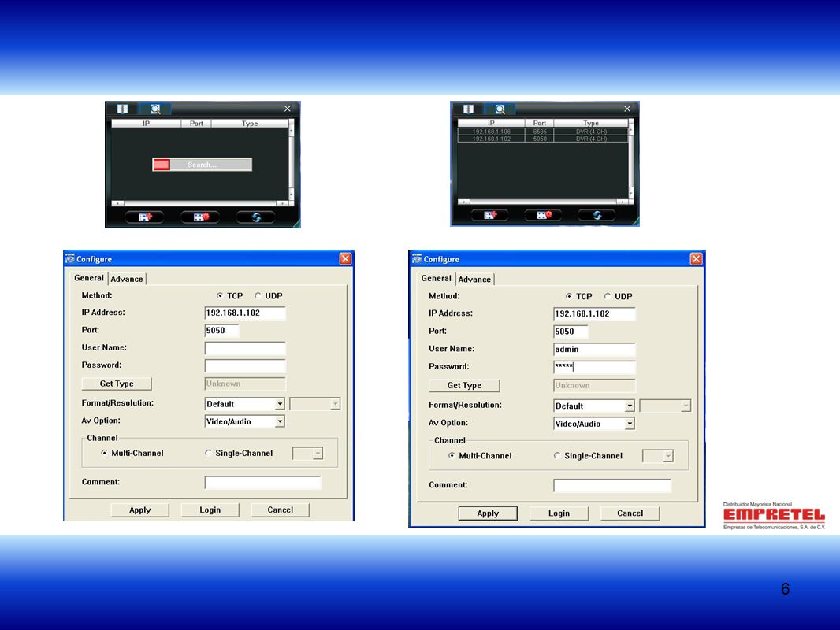
Task: Click Cancel in dialog with empty User Name
Action: (x=281, y=510)
